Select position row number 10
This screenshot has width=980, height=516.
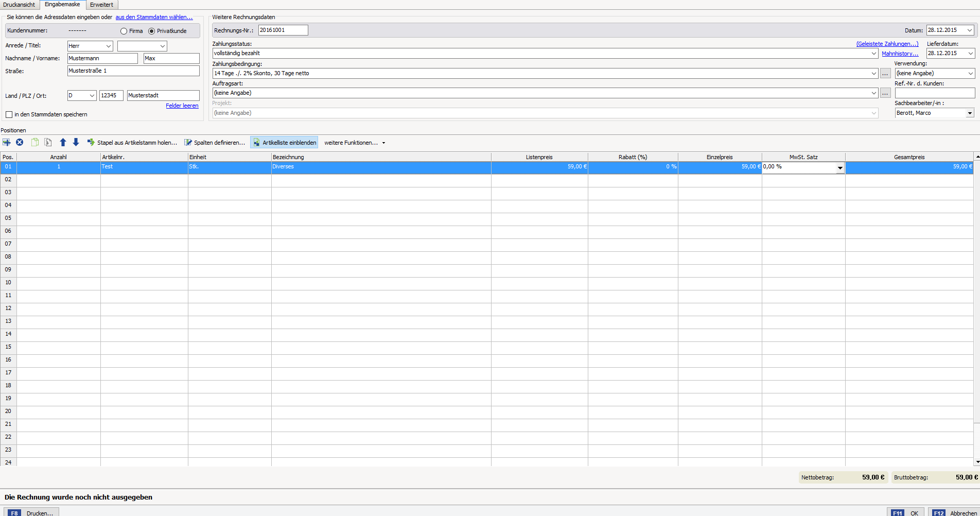point(8,283)
